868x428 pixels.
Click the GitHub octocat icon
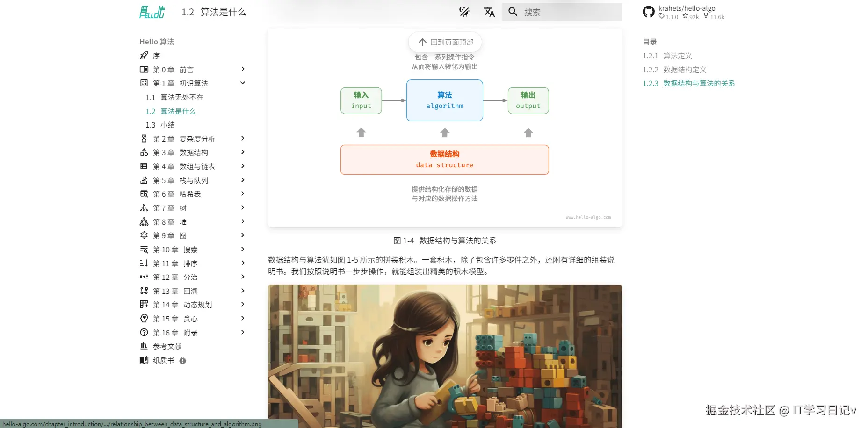[x=648, y=12]
